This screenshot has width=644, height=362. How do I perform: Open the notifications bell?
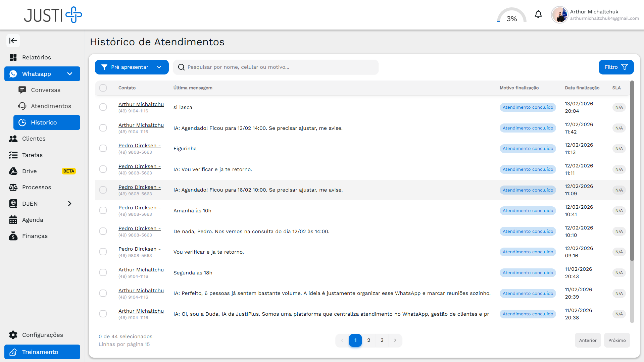(538, 14)
